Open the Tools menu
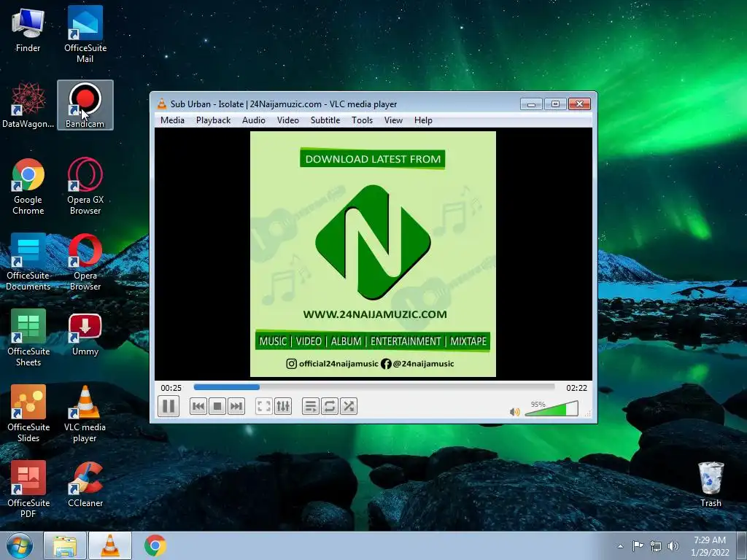 coord(362,120)
